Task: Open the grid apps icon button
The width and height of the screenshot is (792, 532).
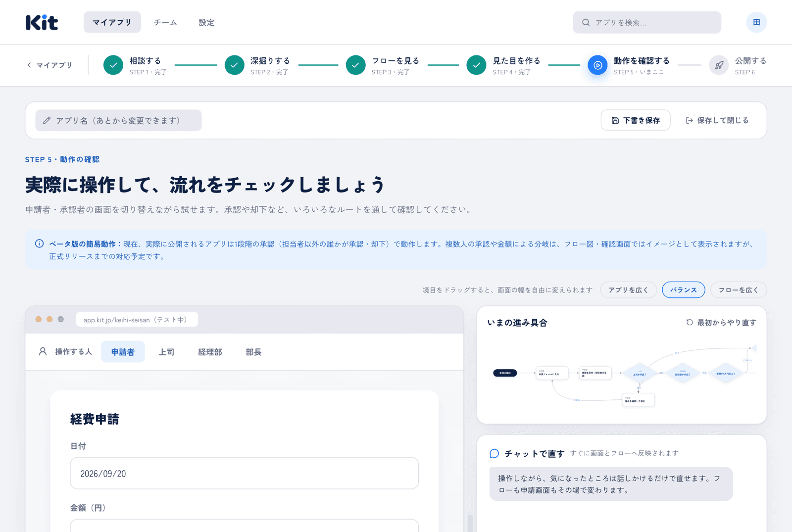Action: (756, 22)
